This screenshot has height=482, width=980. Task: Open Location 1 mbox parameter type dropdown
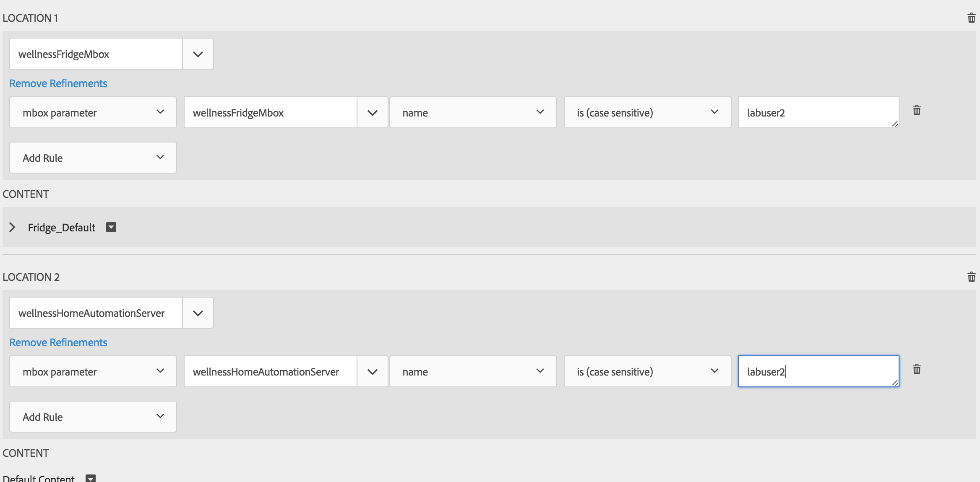(x=93, y=112)
